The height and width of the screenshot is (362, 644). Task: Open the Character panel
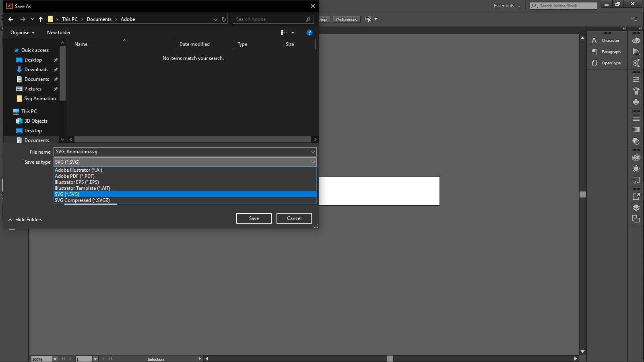(606, 41)
